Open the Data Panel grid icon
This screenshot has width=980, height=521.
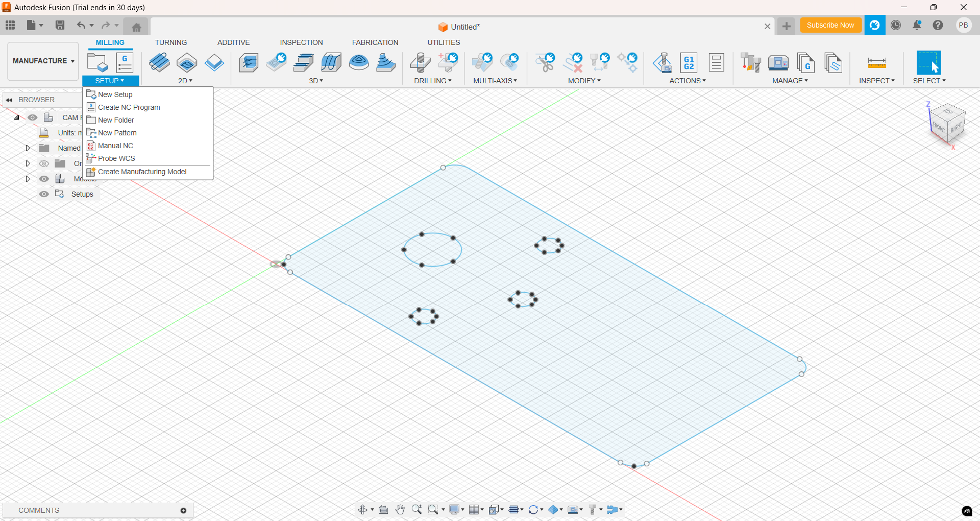point(10,25)
